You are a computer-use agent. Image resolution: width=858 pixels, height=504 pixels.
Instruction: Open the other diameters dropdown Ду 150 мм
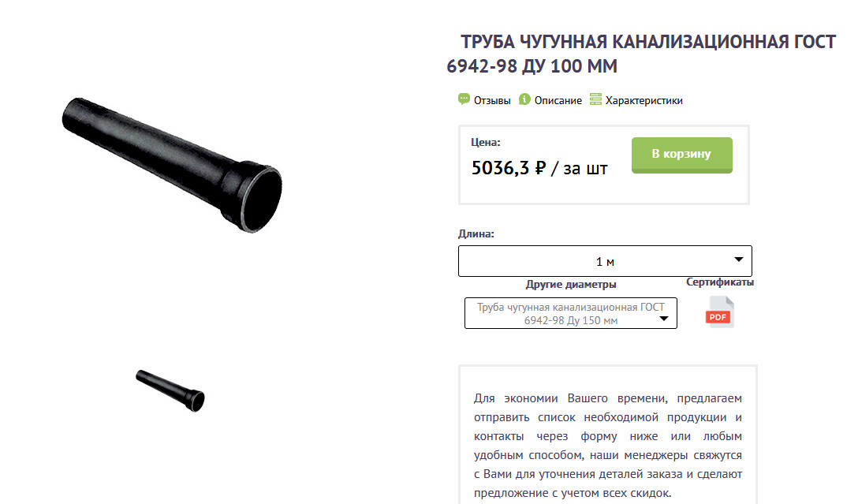[x=571, y=313]
